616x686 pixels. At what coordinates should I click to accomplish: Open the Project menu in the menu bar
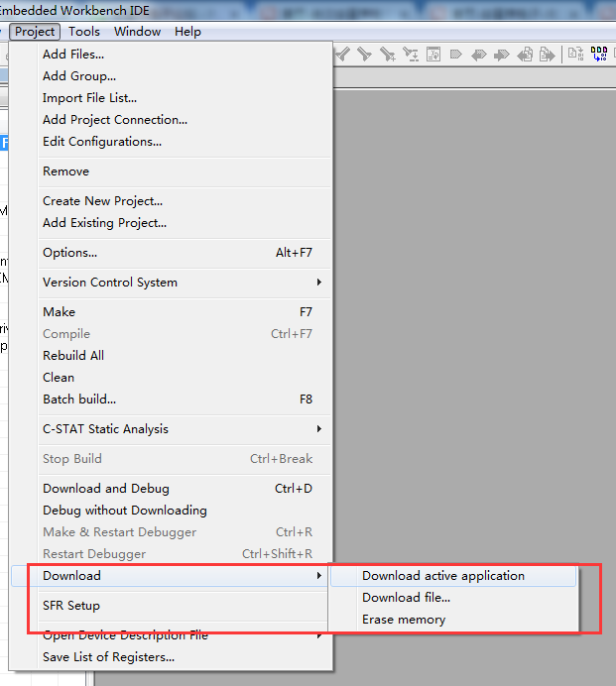(x=35, y=32)
